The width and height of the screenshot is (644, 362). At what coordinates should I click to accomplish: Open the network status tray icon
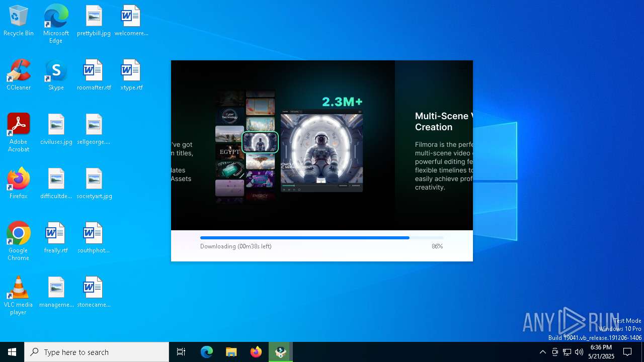point(567,352)
